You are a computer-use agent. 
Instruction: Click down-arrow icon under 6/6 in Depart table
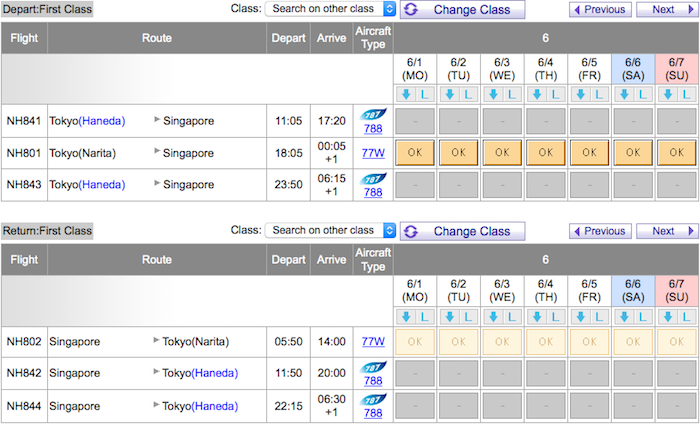point(625,94)
